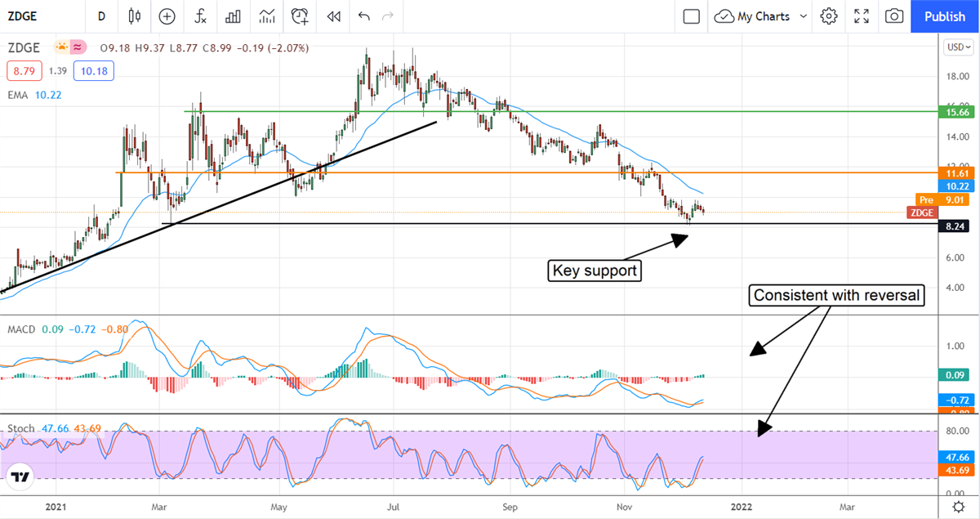Save chart with the My Charts cloud button
The height and width of the screenshot is (519, 980).
(x=753, y=16)
